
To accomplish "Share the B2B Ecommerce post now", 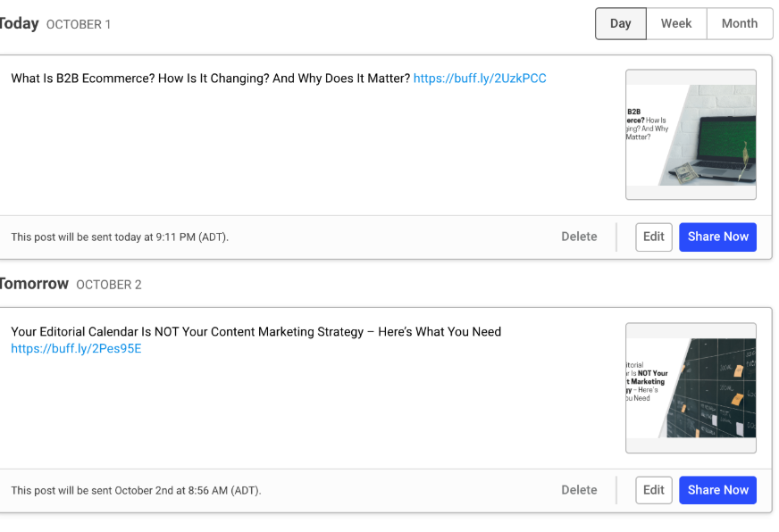I will pos(717,237).
